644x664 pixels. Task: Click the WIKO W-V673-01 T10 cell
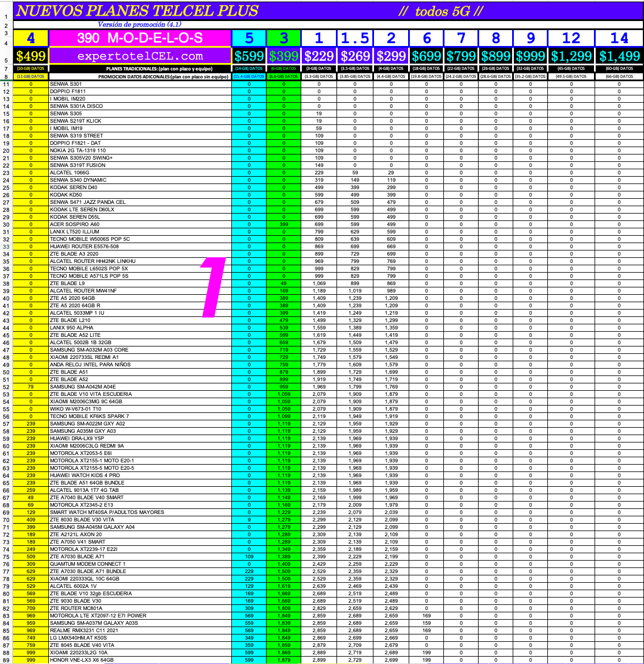coord(140,409)
